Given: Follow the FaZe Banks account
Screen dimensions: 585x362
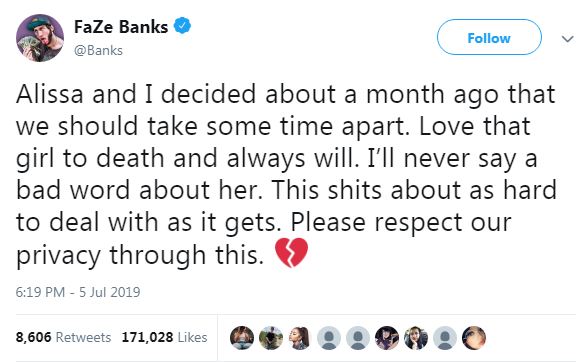Looking at the screenshot, I should pyautogui.click(x=489, y=37).
